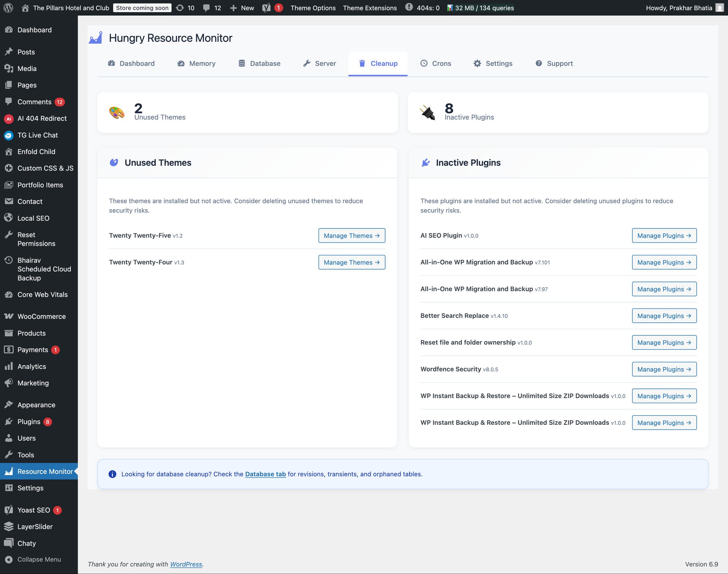Open Chaty using its chat icon in sidebar

tap(9, 543)
